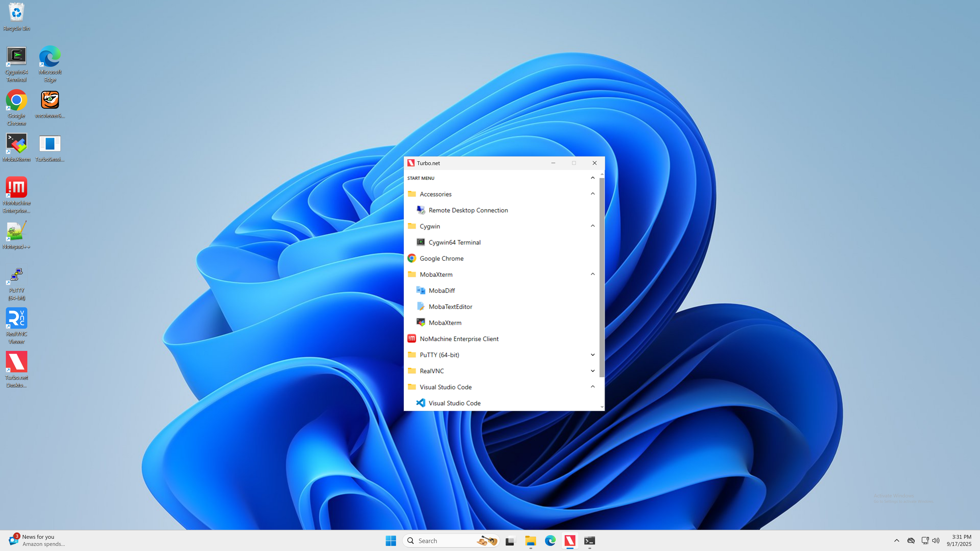Collapse the Visual Studio Code folder chevron
Viewport: 980px width, 551px height.
point(592,387)
